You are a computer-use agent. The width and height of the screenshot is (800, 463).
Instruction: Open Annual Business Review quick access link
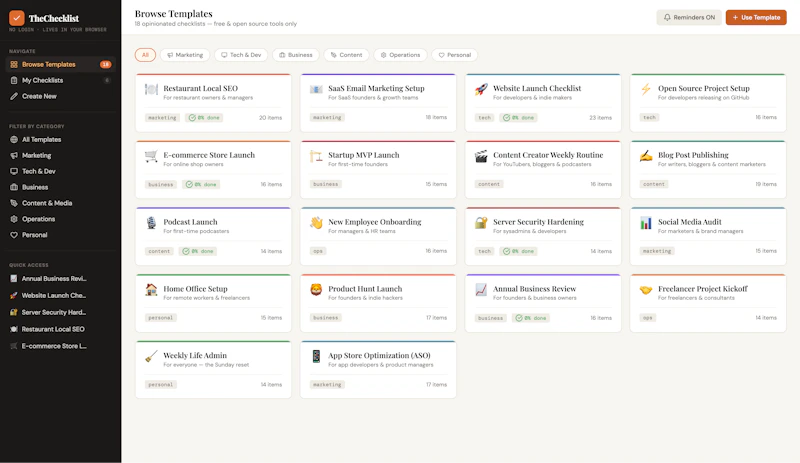tap(60, 279)
